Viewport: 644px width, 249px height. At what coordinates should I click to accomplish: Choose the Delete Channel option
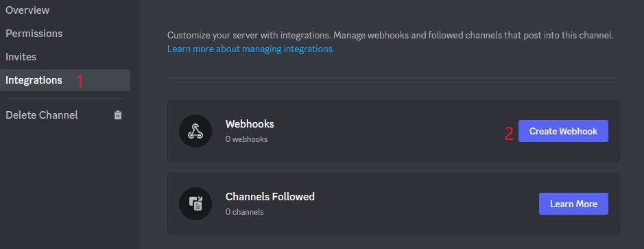[64, 115]
